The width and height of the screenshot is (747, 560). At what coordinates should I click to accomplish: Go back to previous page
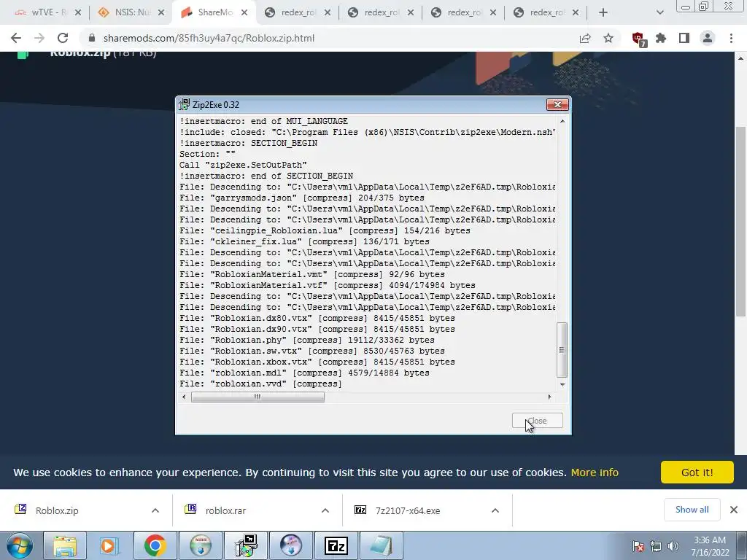(16, 38)
